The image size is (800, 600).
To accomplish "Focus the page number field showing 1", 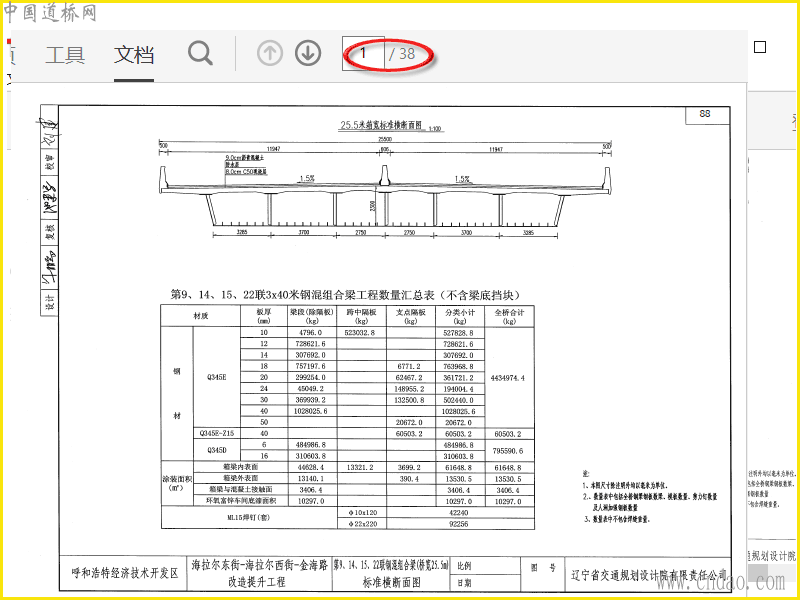I will 363,53.
